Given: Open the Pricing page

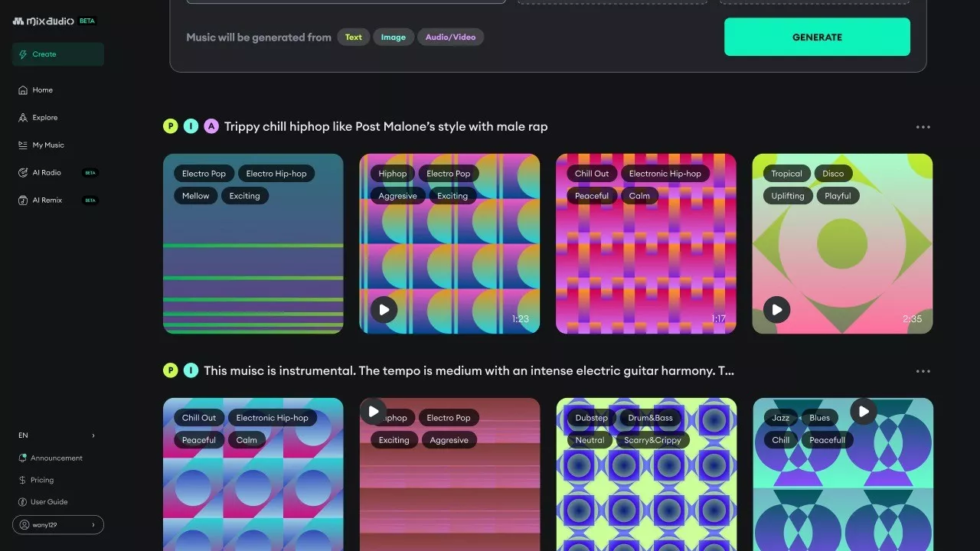Looking at the screenshot, I should (x=42, y=481).
